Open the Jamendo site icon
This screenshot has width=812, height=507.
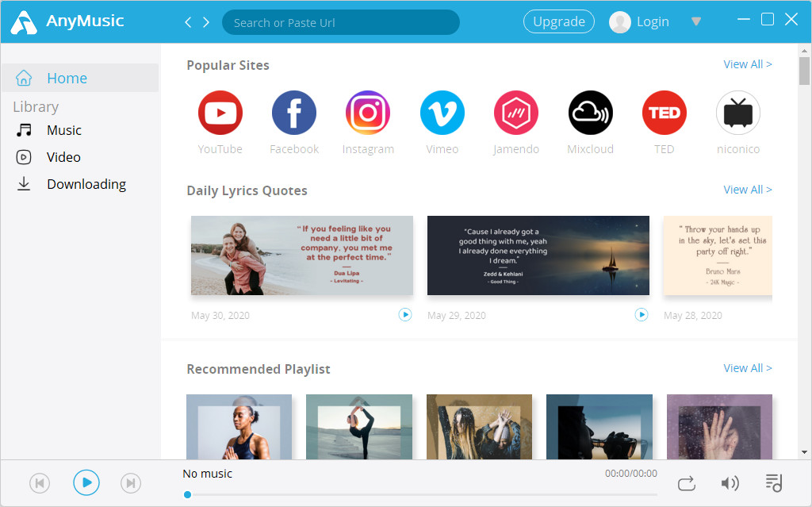(x=516, y=113)
